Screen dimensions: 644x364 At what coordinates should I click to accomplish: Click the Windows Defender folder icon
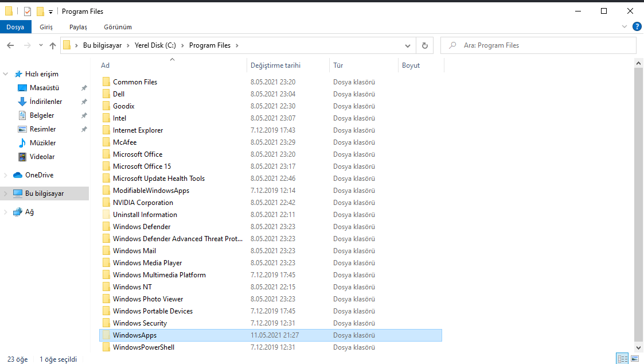tap(106, 227)
